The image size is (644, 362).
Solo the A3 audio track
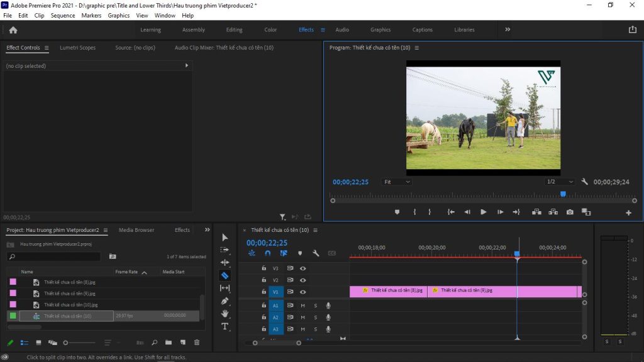tap(315, 329)
